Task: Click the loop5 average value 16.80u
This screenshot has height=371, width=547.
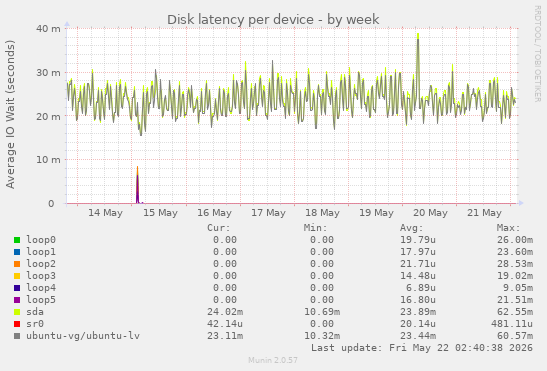Action: 418,300
